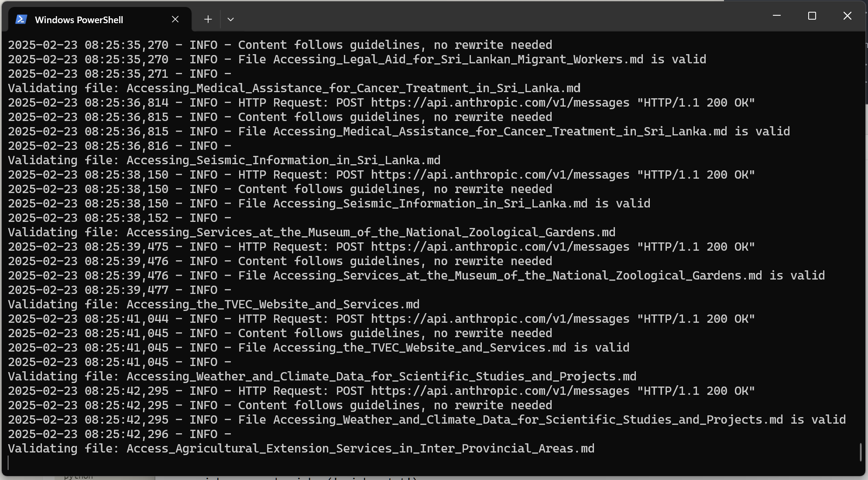Minimize the terminal window
This screenshot has height=480, width=868.
click(x=777, y=16)
